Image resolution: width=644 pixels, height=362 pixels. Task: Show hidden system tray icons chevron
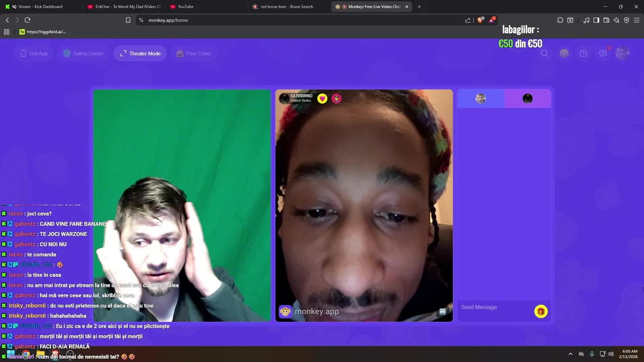point(571,354)
